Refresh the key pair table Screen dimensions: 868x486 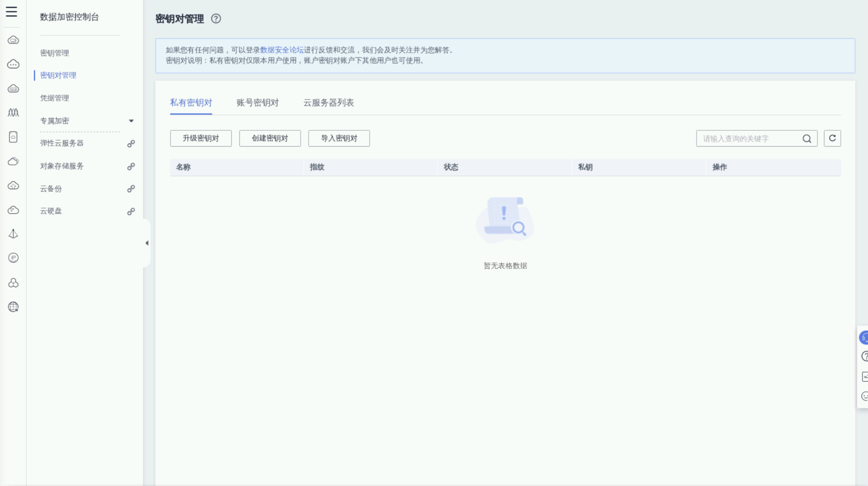coord(832,138)
